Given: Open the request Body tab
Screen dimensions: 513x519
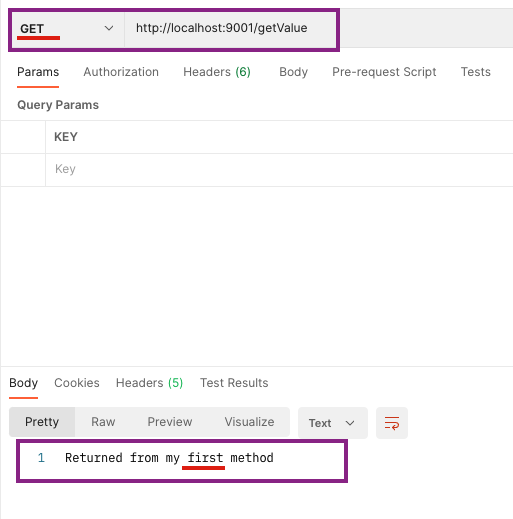Looking at the screenshot, I should point(293,72).
